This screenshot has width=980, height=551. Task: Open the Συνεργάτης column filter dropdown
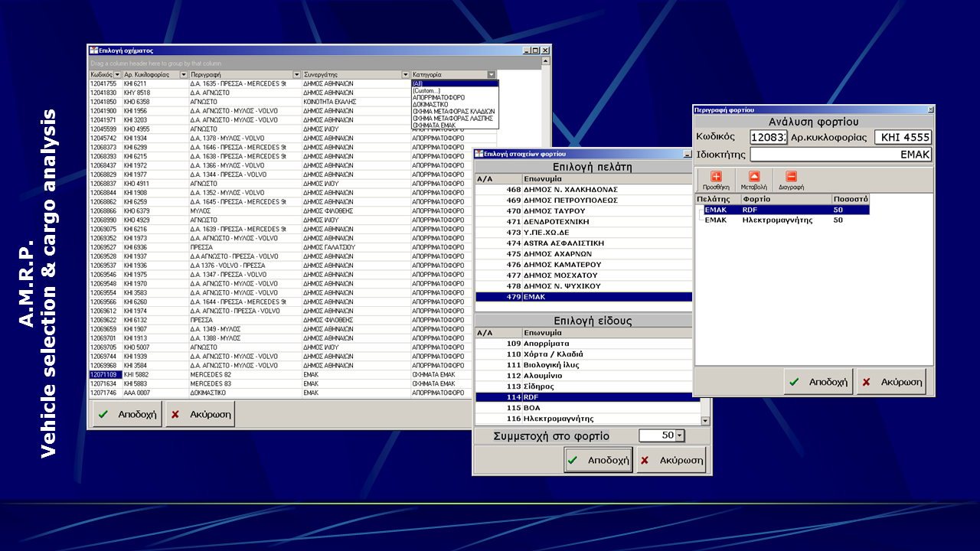click(x=406, y=75)
